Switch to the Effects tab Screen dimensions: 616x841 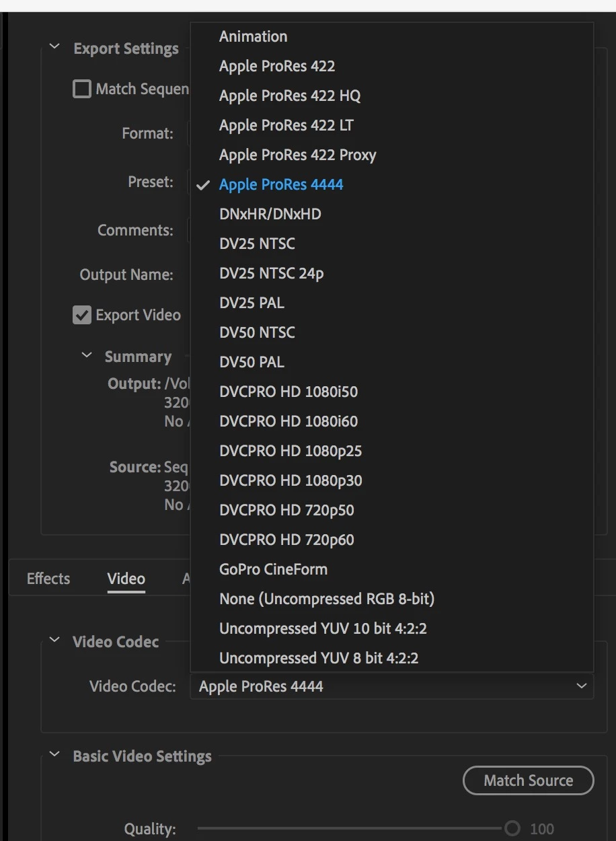coord(48,579)
